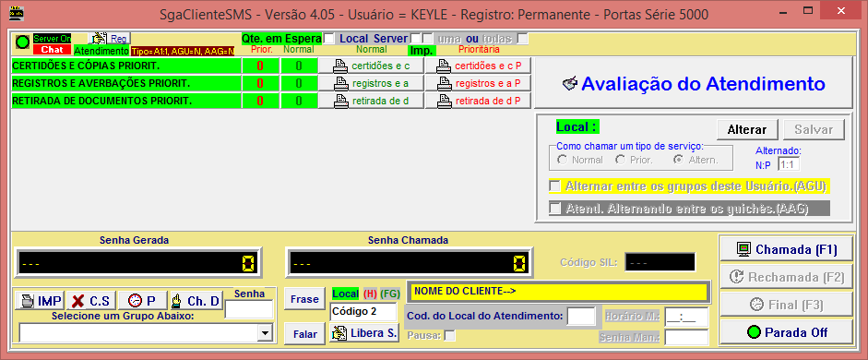Click the C.S red X button

(90, 301)
